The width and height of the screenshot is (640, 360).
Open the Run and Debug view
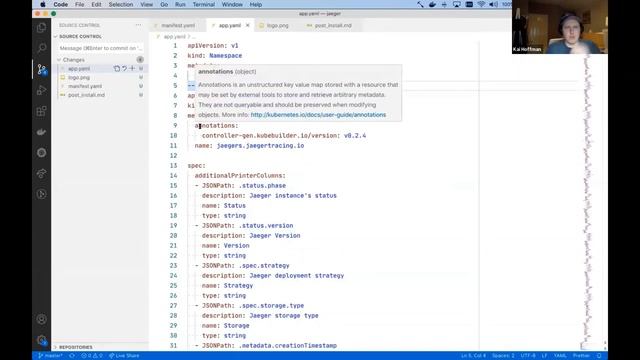point(41,90)
